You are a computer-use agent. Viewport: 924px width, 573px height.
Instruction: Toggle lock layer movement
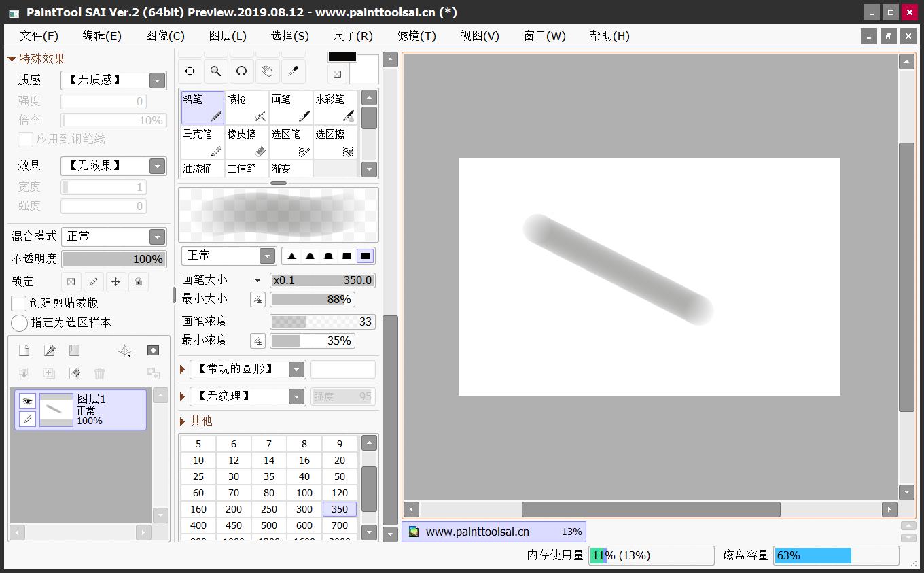116,281
